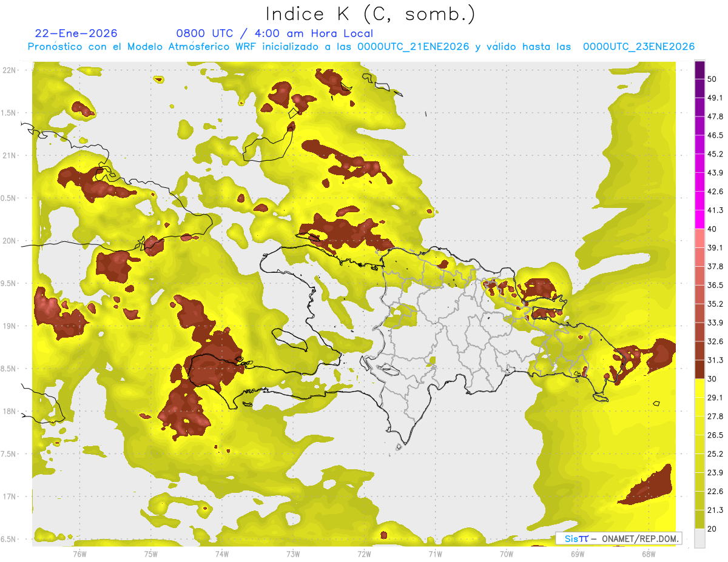Click the legend label "40"
This screenshot has height=562, width=728.
click(x=712, y=229)
